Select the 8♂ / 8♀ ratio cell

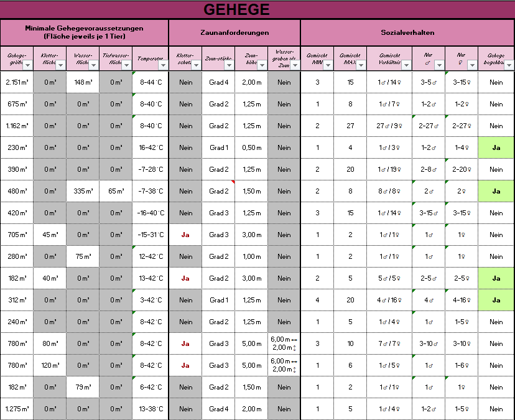pos(389,191)
